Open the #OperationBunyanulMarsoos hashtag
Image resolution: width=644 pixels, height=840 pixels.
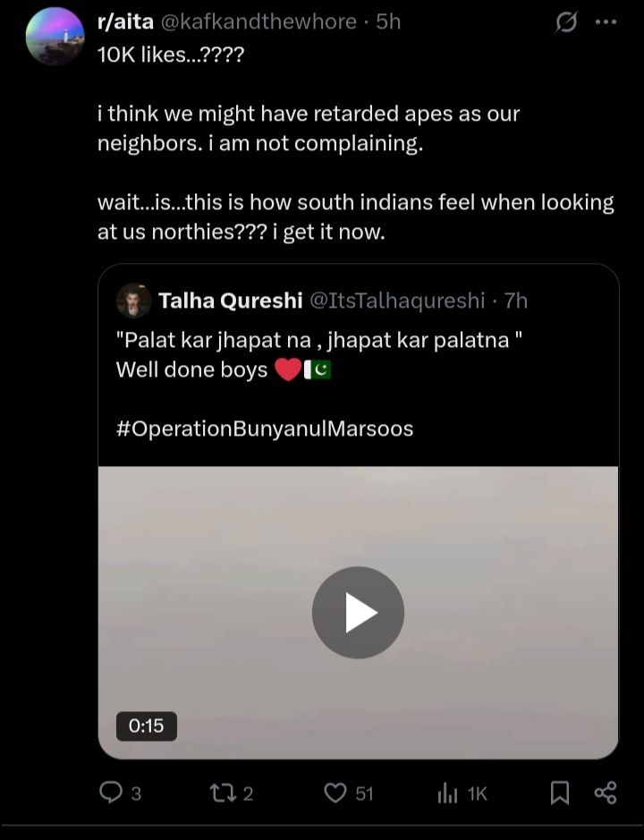265,428
